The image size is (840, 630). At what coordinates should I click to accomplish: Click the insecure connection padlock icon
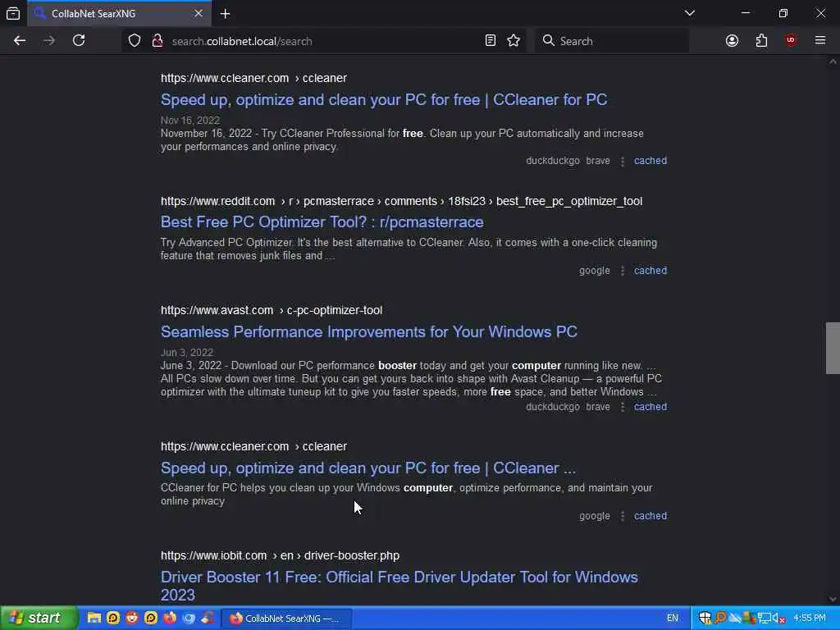tap(157, 41)
